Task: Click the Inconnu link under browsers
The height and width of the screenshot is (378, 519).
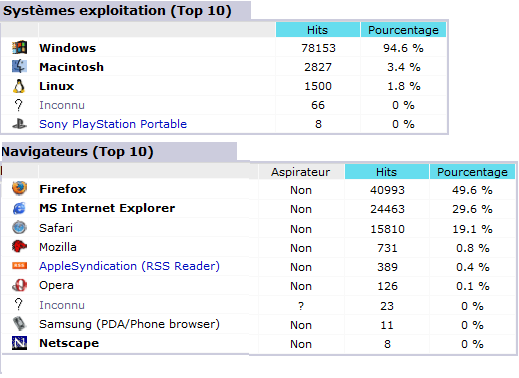Action: (62, 305)
